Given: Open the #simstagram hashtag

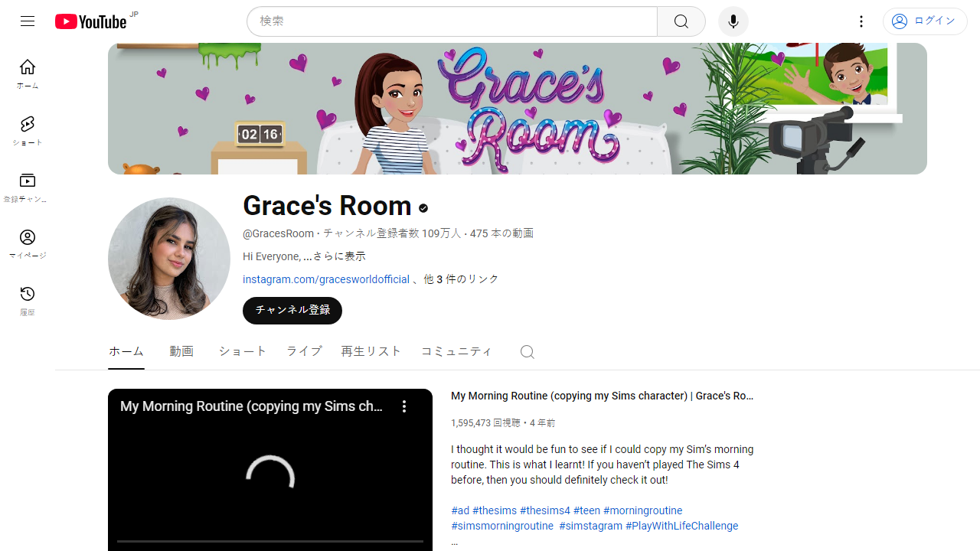Looking at the screenshot, I should (590, 526).
